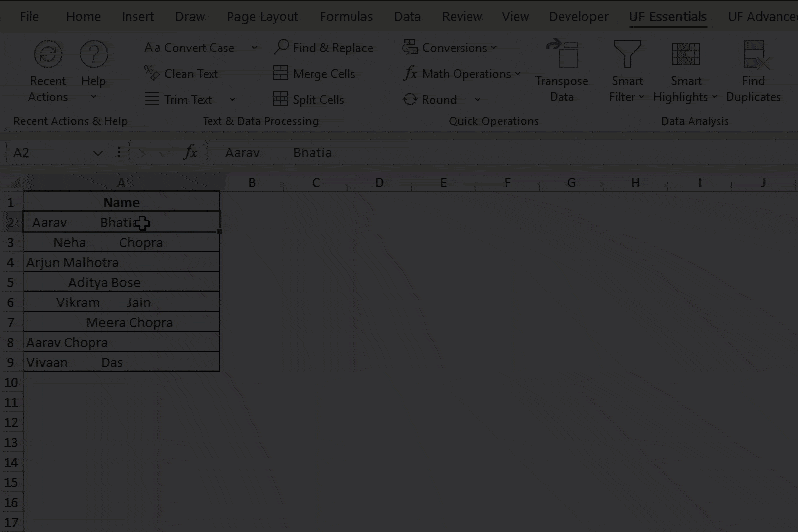
Task: Select the cell Aarav Chopra
Action: point(121,342)
